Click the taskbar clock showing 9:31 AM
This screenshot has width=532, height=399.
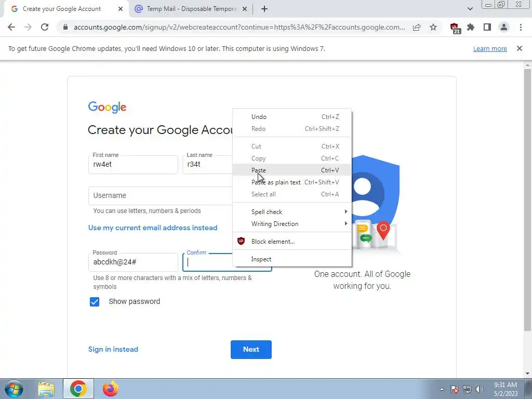[506, 389]
